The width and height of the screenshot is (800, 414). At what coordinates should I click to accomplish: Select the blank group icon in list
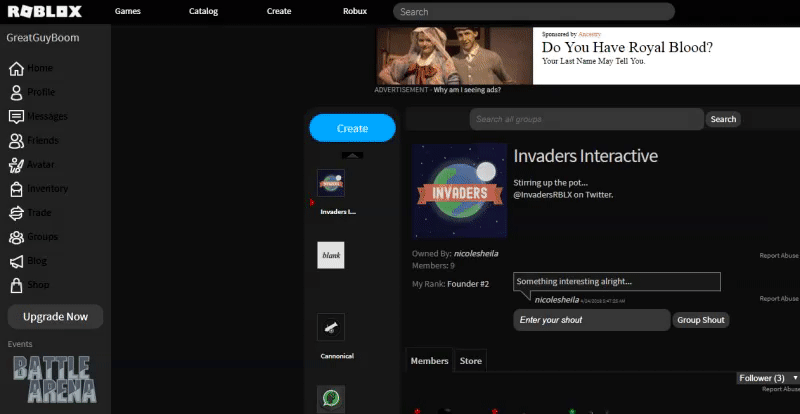[x=331, y=255]
